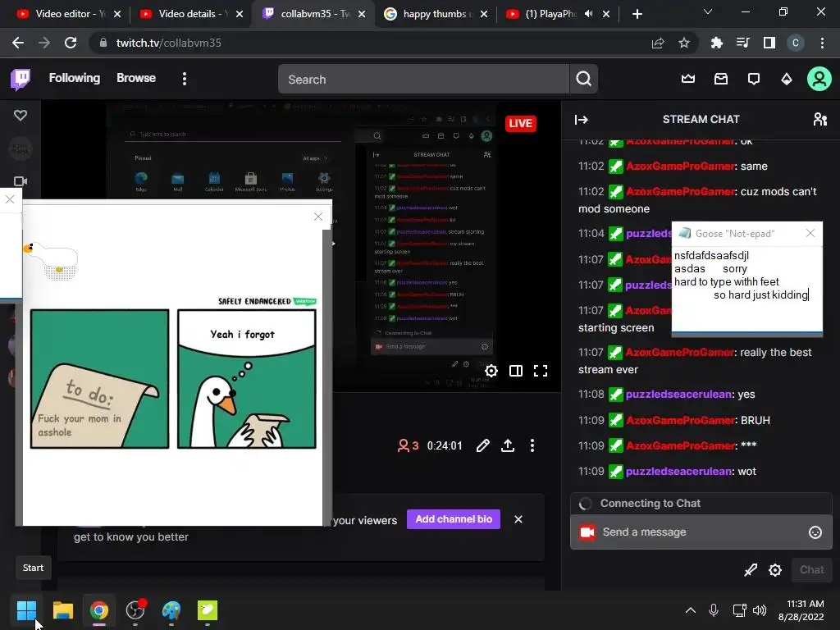Open the Windows Start menu

coord(26,610)
